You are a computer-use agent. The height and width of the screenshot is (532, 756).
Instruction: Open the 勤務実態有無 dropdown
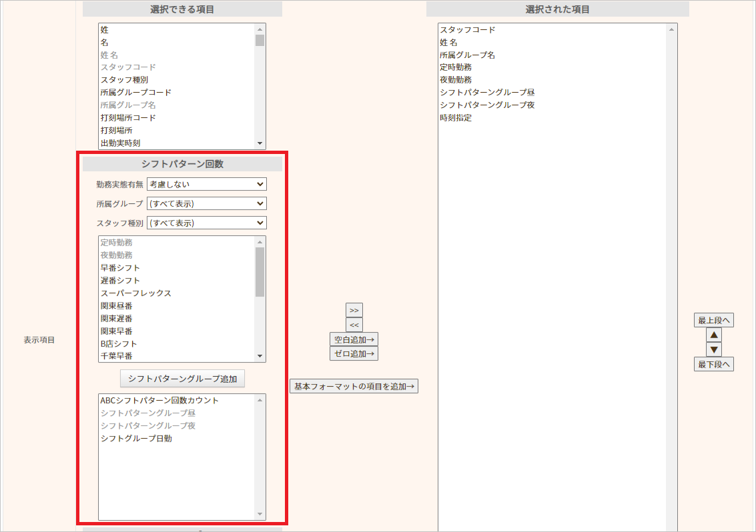coord(206,184)
